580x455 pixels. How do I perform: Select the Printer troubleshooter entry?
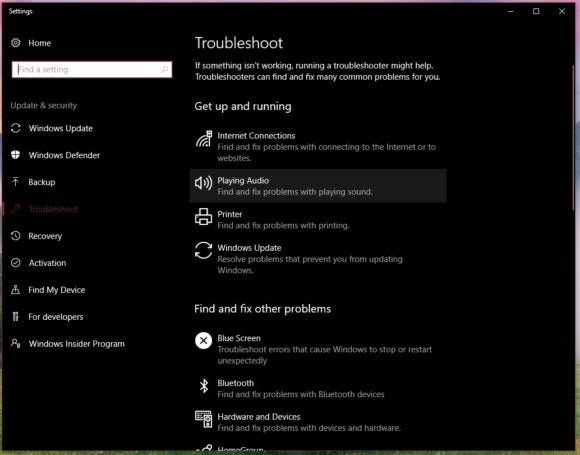(318, 219)
